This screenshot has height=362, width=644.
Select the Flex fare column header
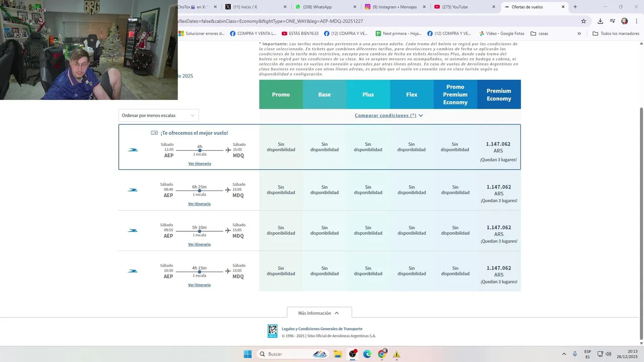[x=412, y=95]
